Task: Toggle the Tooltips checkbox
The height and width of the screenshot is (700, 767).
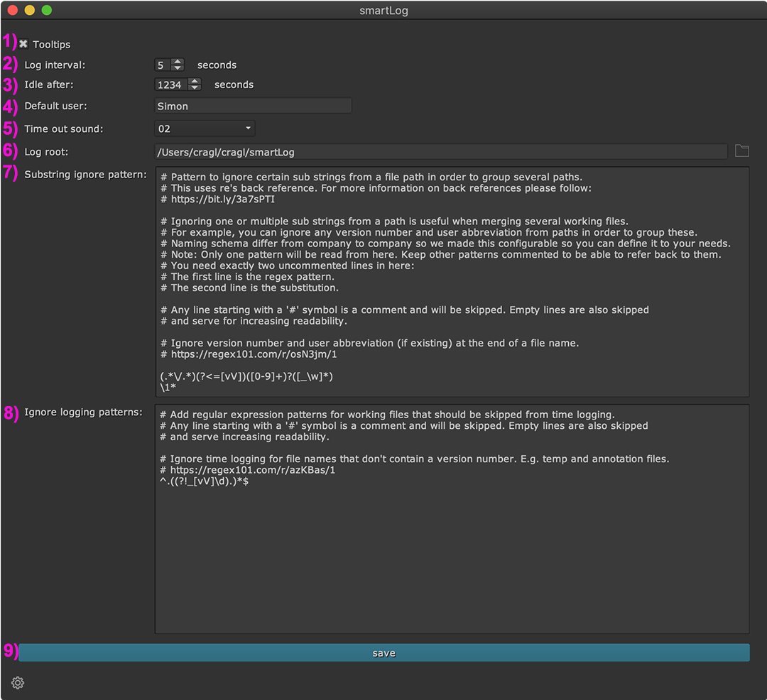Action: click(23, 44)
